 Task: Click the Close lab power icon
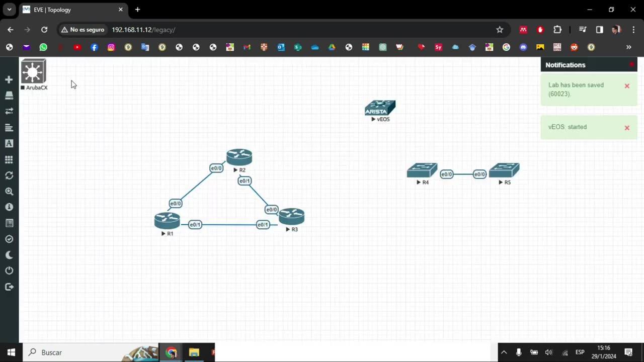[x=9, y=271]
